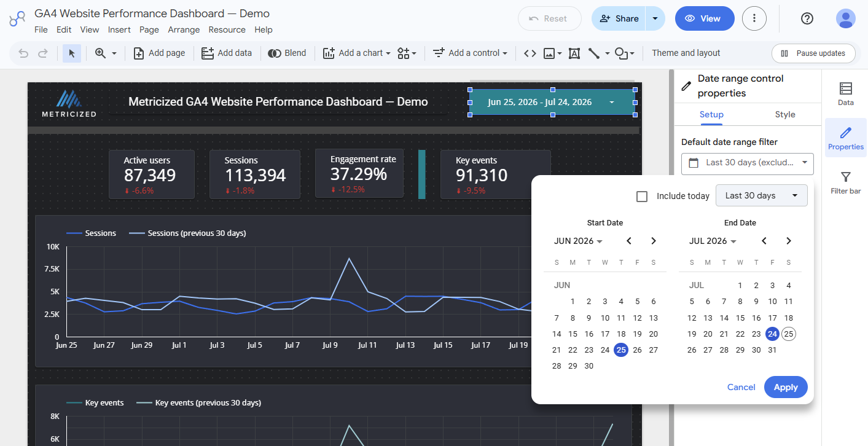This screenshot has width=868, height=446.
Task: Open community visualizations and components menu
Action: (x=407, y=53)
